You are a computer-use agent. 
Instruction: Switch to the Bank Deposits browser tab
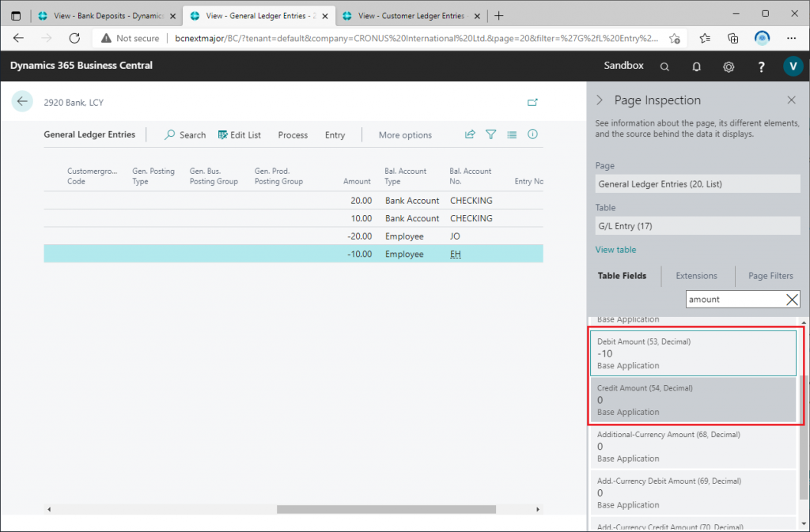click(108, 16)
